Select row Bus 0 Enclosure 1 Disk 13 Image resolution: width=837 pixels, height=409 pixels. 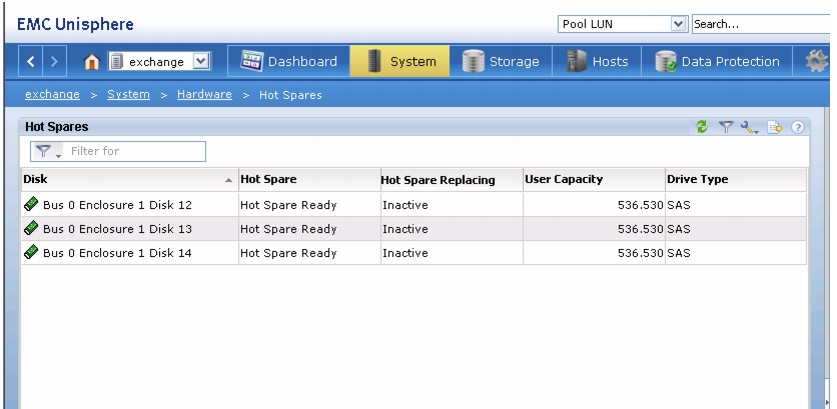coord(414,229)
